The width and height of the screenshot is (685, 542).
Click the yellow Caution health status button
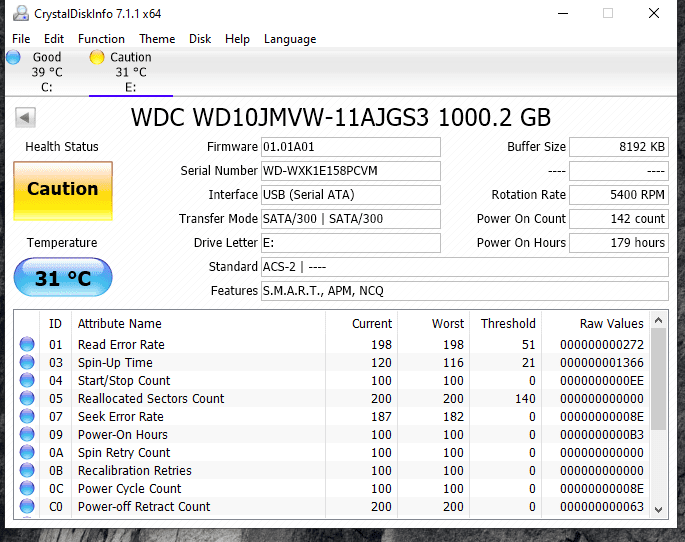coord(63,191)
